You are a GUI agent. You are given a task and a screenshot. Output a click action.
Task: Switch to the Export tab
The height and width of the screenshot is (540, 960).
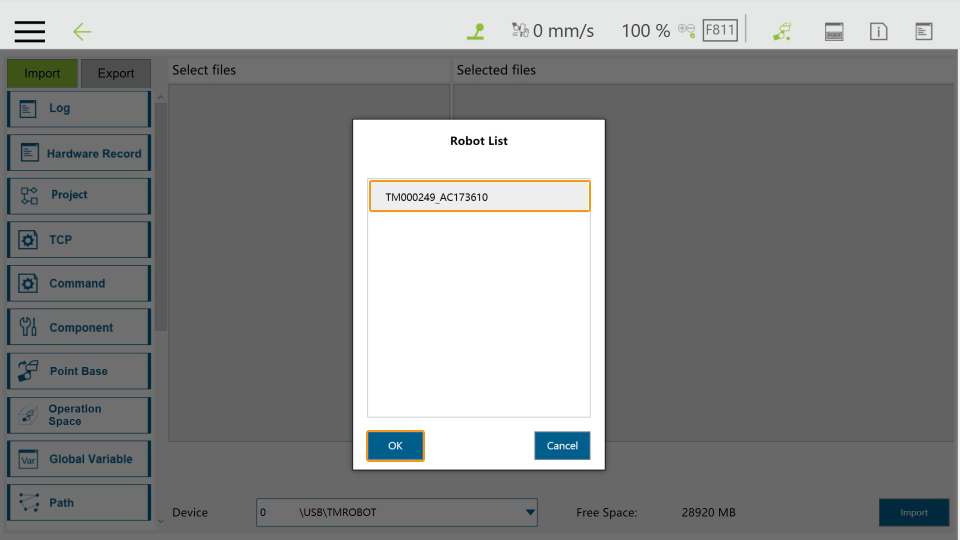(116, 73)
